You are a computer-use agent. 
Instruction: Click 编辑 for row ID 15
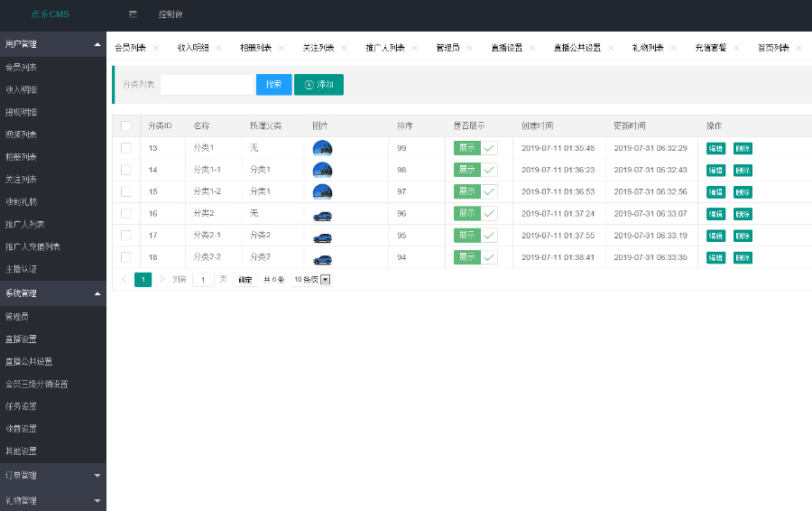coord(715,192)
